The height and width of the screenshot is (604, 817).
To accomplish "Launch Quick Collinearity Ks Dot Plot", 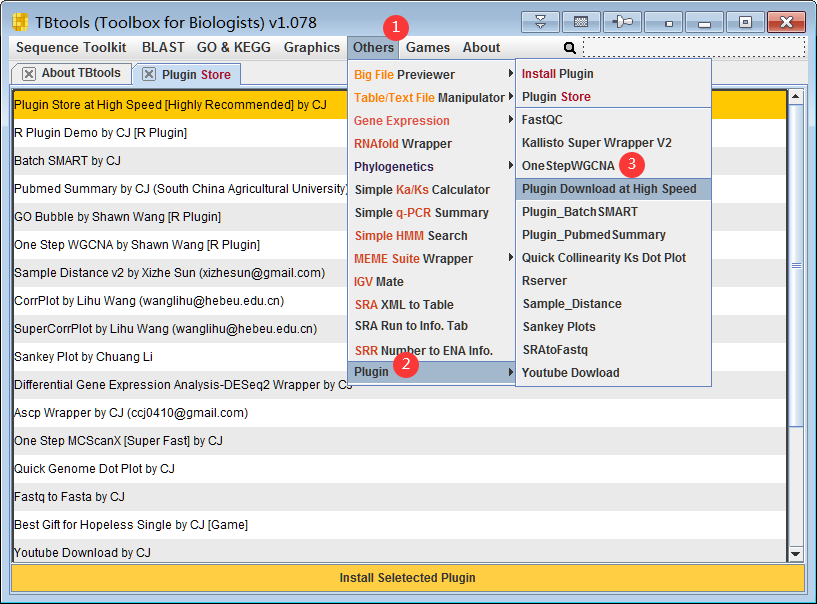I will point(613,257).
